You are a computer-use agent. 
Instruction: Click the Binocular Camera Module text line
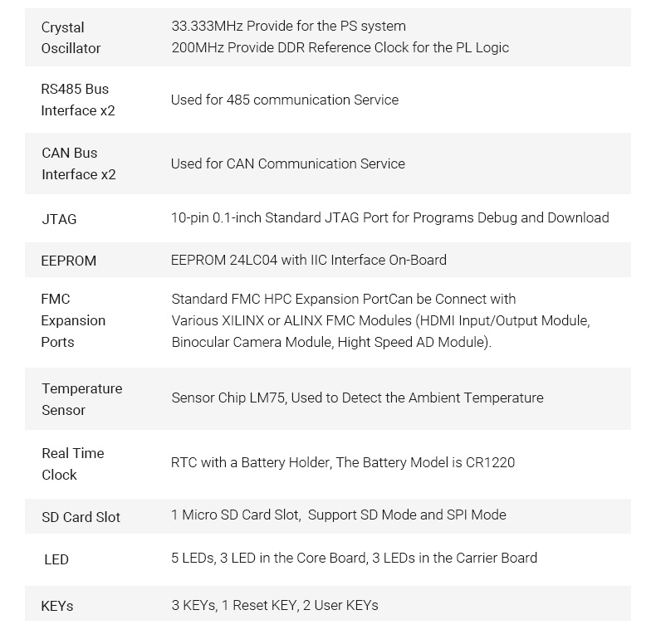tap(330, 342)
